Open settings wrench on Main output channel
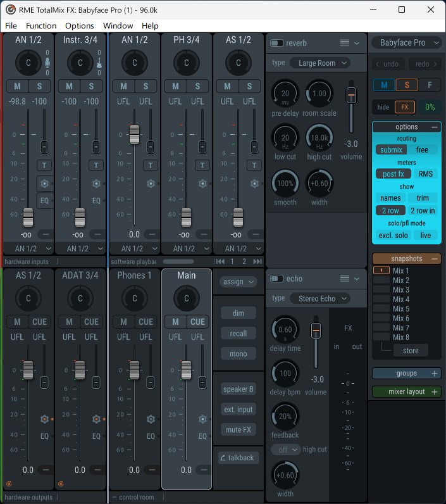Screen dimensions: 446x504 pyautogui.click(x=202, y=419)
